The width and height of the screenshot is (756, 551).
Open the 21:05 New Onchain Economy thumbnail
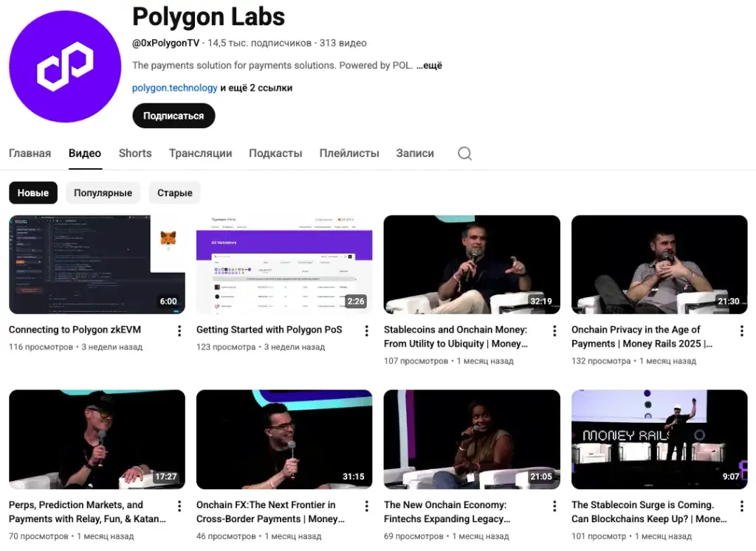click(472, 440)
